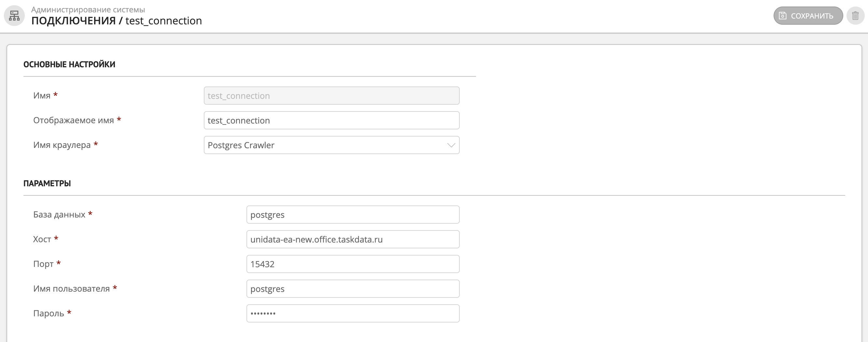This screenshot has height=342, width=868.
Task: Click the floppy disk icon inside Save
Action: pos(783,16)
